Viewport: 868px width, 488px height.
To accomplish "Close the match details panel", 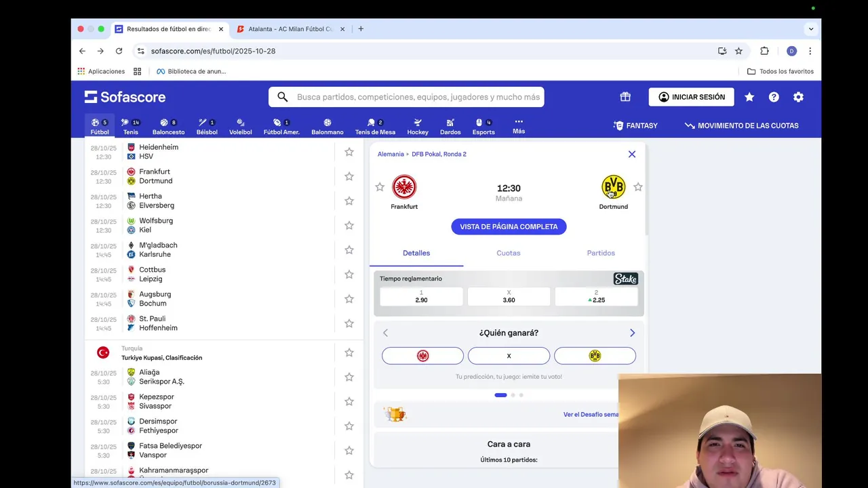I will (x=632, y=154).
